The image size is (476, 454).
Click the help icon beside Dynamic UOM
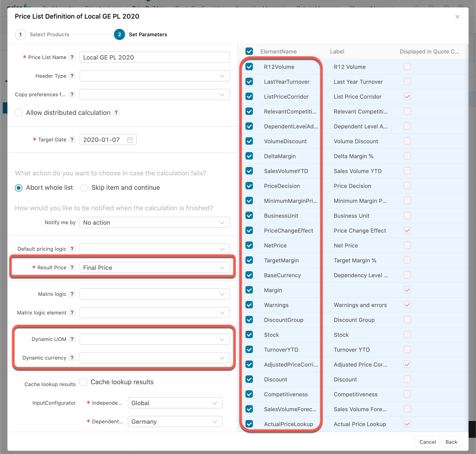pyautogui.click(x=72, y=339)
